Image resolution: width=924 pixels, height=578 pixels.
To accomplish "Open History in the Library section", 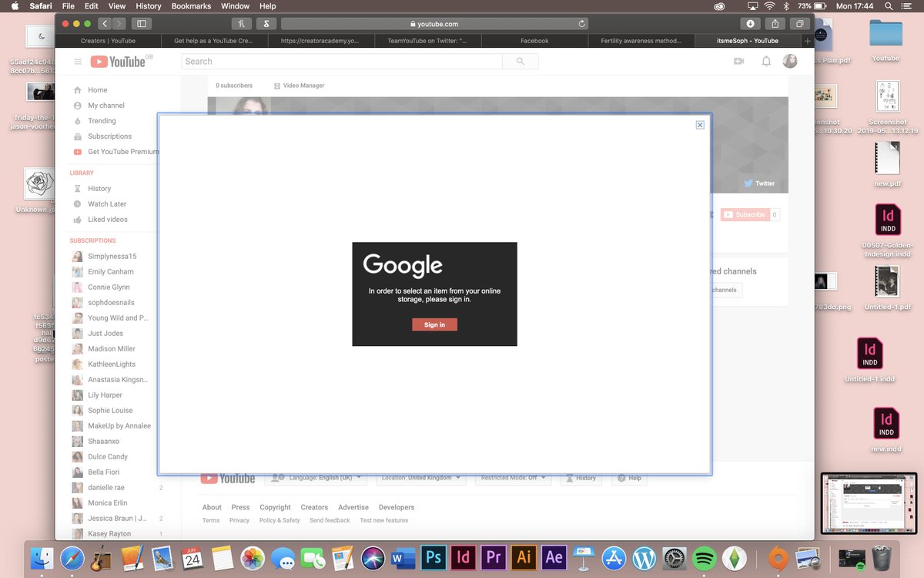I will pyautogui.click(x=99, y=189).
